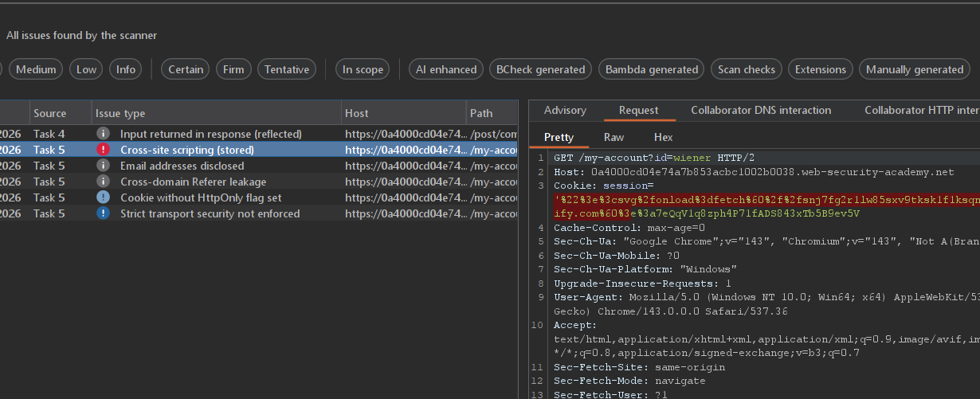This screenshot has width=980, height=399.
Task: Click the icon for Strict transport security issue
Action: coord(103,213)
